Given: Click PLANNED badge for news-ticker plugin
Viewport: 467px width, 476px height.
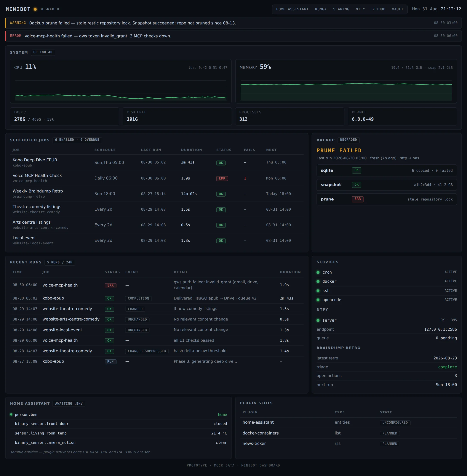Looking at the screenshot, I should (x=390, y=444).
